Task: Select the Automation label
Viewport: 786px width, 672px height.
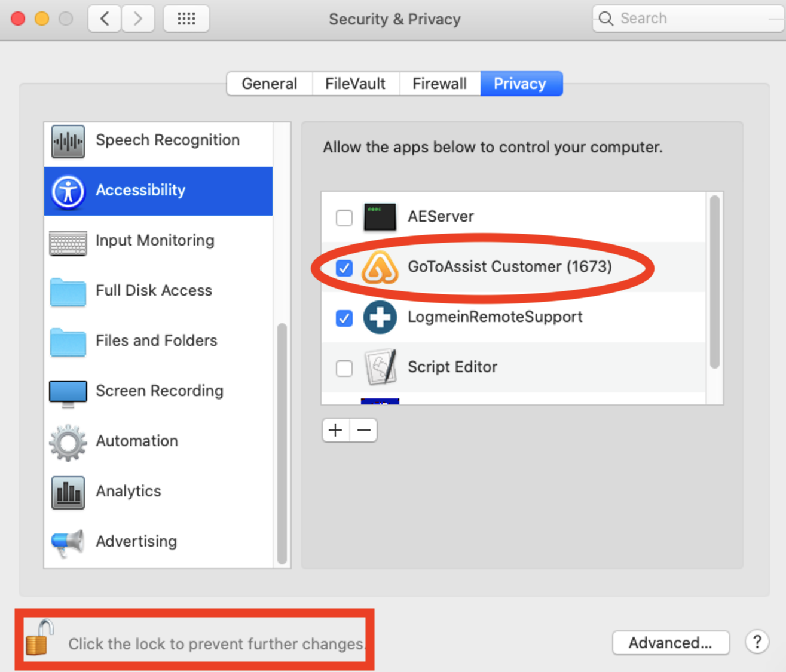Action: 137,441
